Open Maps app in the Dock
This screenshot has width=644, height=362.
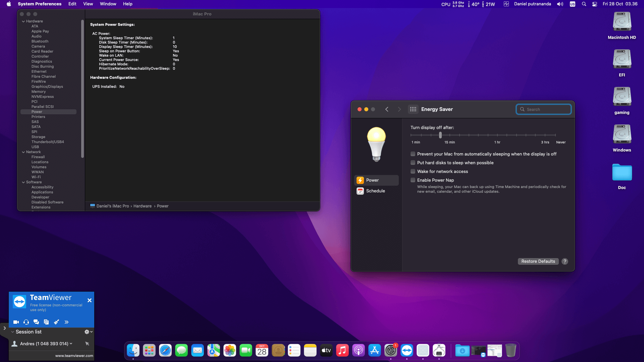tap(214, 351)
